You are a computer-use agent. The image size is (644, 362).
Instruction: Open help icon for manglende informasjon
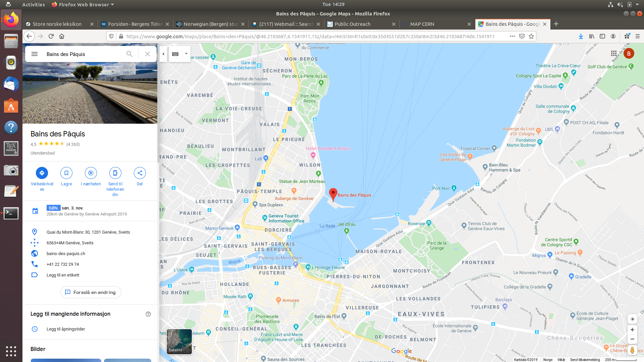coord(148,314)
